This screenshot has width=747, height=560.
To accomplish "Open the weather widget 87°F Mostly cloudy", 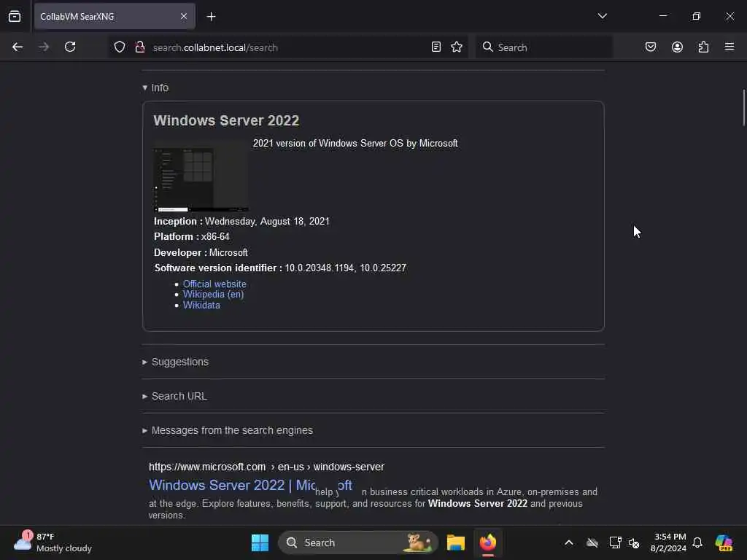I will (53, 542).
